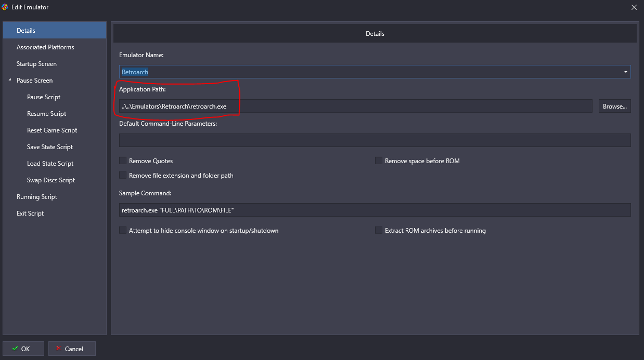
Task: Click Default Command-Line Parameters field
Action: click(x=375, y=140)
